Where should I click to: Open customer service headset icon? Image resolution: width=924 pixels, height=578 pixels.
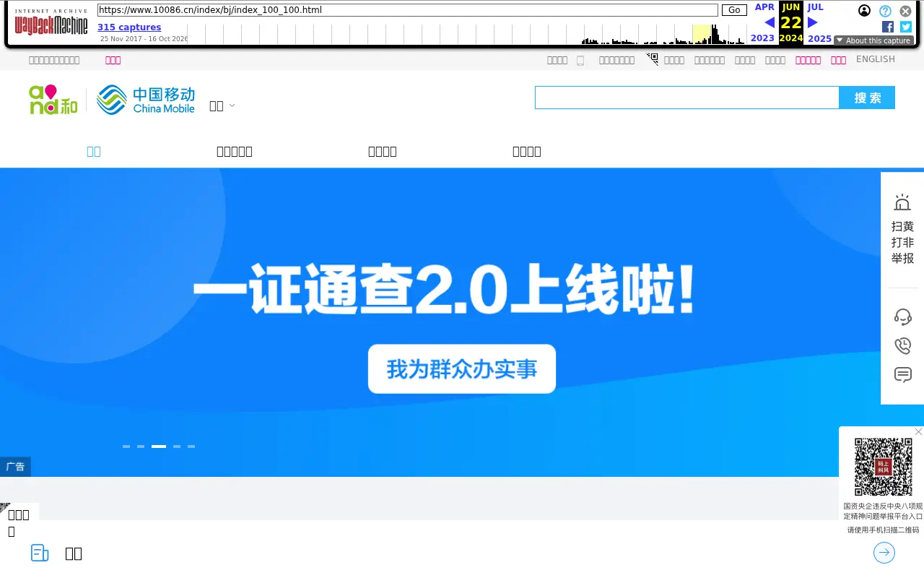pos(902,316)
